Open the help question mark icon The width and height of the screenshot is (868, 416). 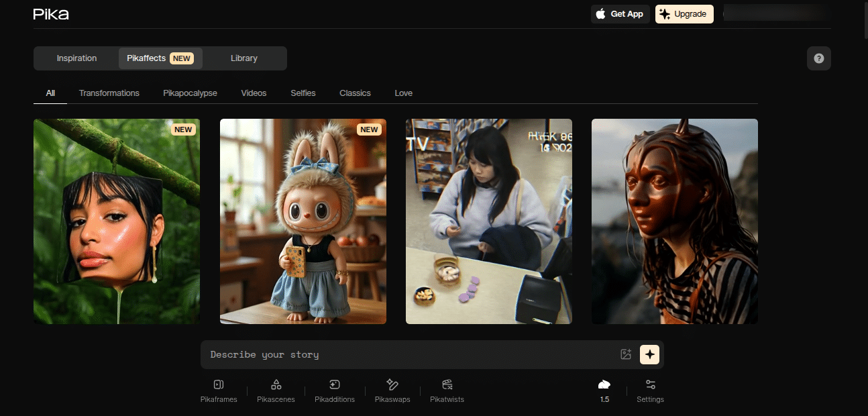coord(818,58)
